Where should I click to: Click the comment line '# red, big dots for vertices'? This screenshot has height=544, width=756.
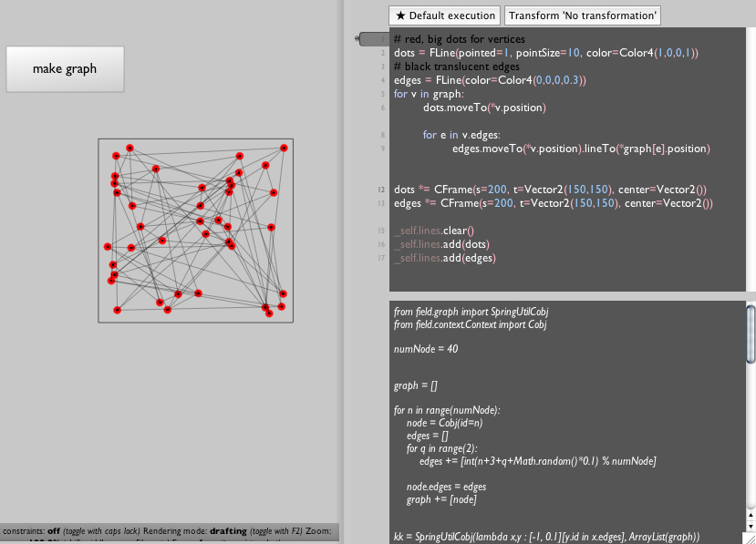[459, 39]
